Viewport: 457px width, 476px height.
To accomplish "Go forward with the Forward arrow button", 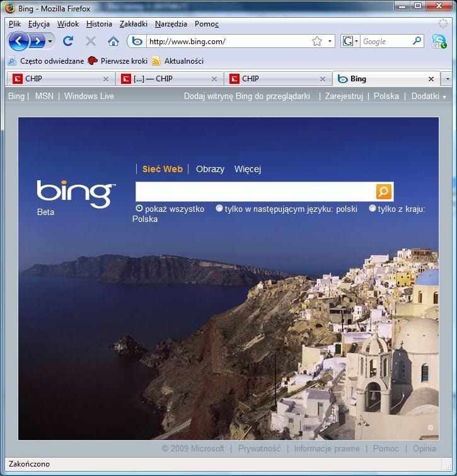I will (37, 41).
